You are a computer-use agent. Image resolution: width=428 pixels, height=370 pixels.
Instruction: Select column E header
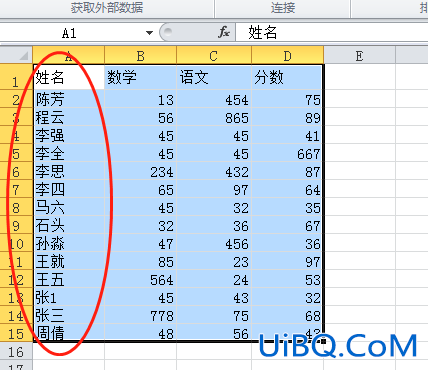(x=359, y=55)
